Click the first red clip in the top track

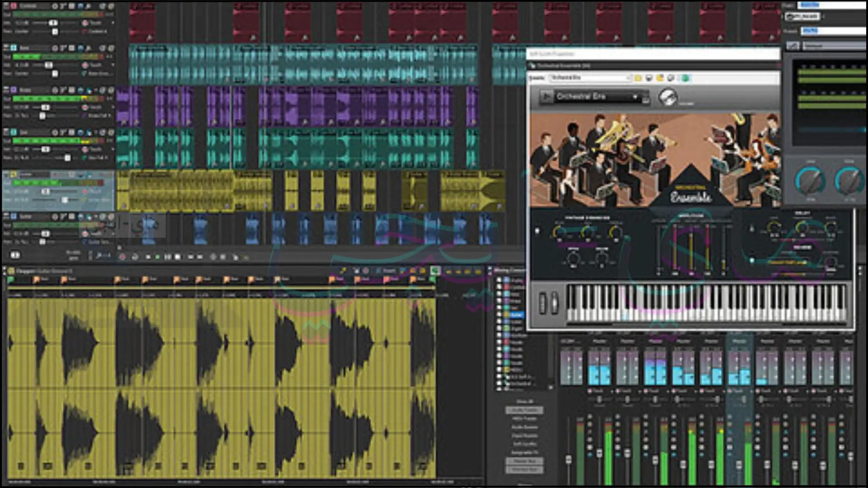coord(143,23)
